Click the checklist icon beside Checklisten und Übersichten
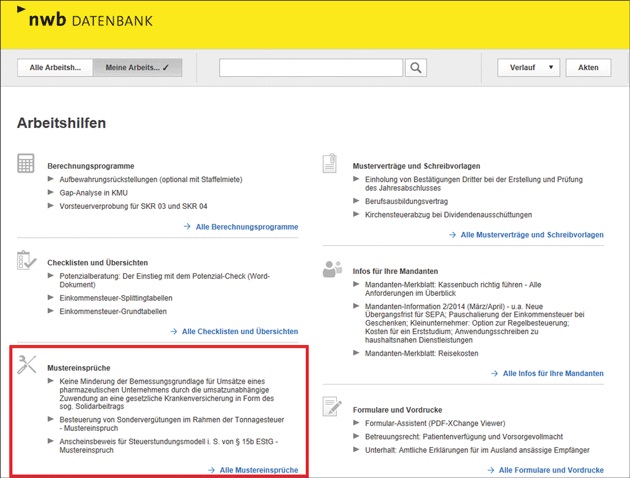This screenshot has width=630, height=478. (x=26, y=261)
